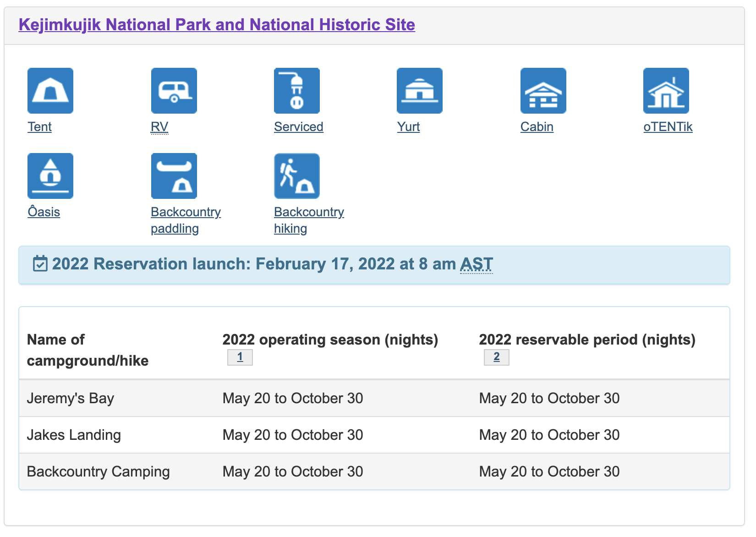
Task: Select the RV trailer icon
Action: (174, 91)
